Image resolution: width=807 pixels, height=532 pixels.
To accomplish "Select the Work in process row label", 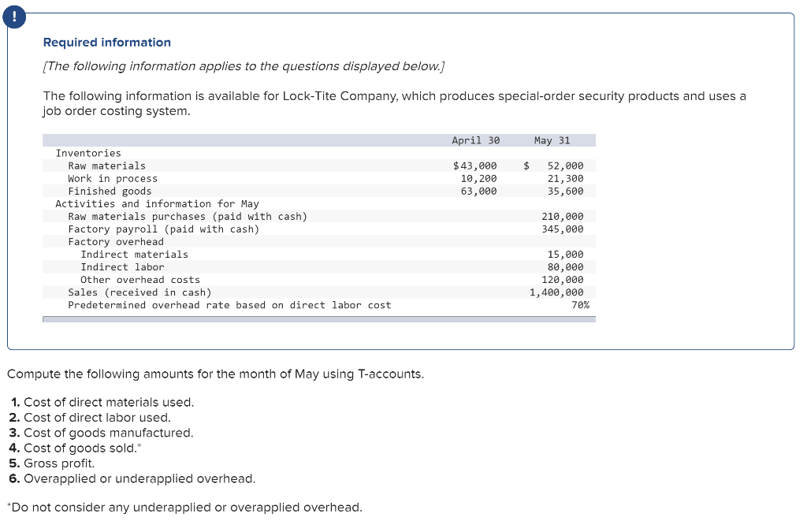I will click(113, 178).
